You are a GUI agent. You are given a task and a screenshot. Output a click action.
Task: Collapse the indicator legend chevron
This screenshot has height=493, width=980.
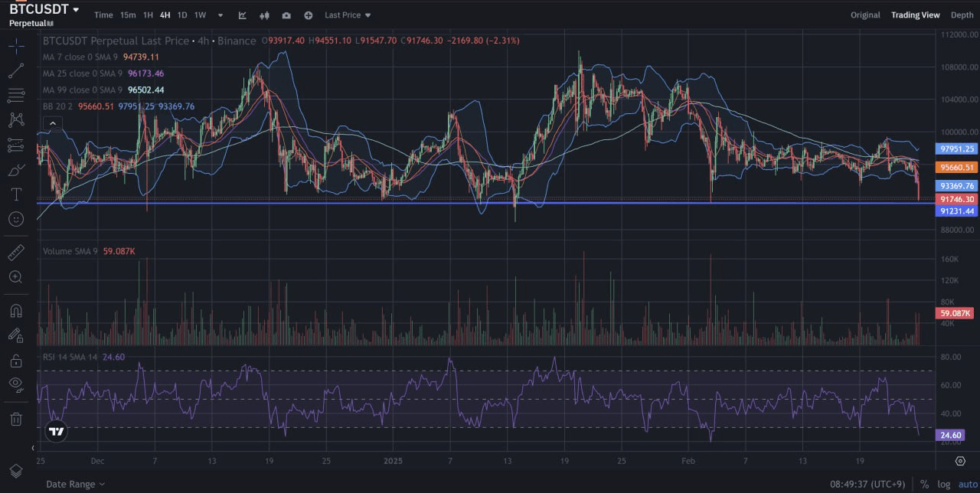[53, 123]
